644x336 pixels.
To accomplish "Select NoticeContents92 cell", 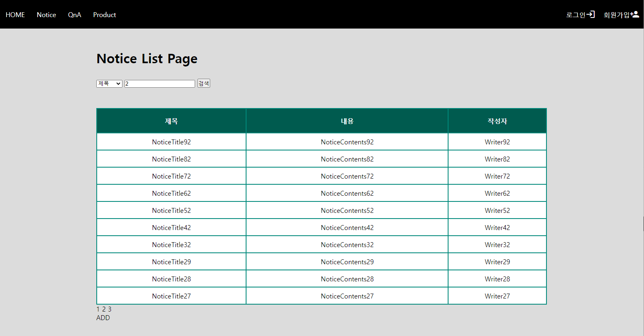I will tap(347, 142).
